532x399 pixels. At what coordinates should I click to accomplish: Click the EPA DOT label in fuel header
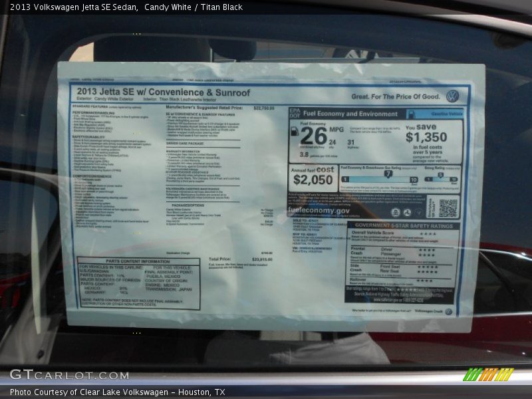click(x=295, y=113)
